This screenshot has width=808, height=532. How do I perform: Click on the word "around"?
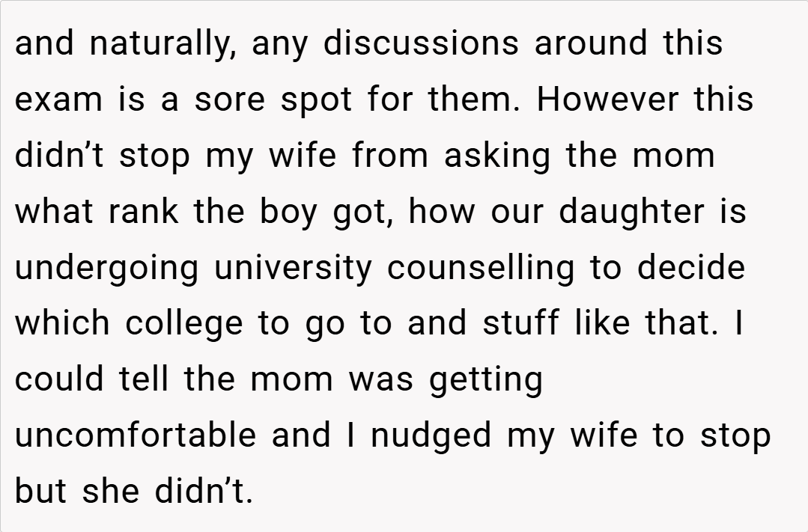(592, 44)
